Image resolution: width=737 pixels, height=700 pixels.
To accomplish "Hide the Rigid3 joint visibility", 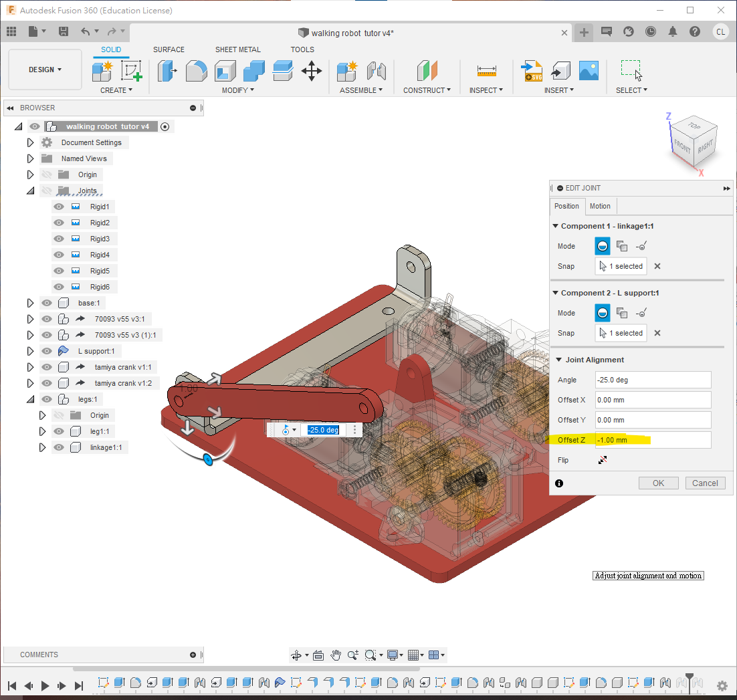I will (58, 239).
